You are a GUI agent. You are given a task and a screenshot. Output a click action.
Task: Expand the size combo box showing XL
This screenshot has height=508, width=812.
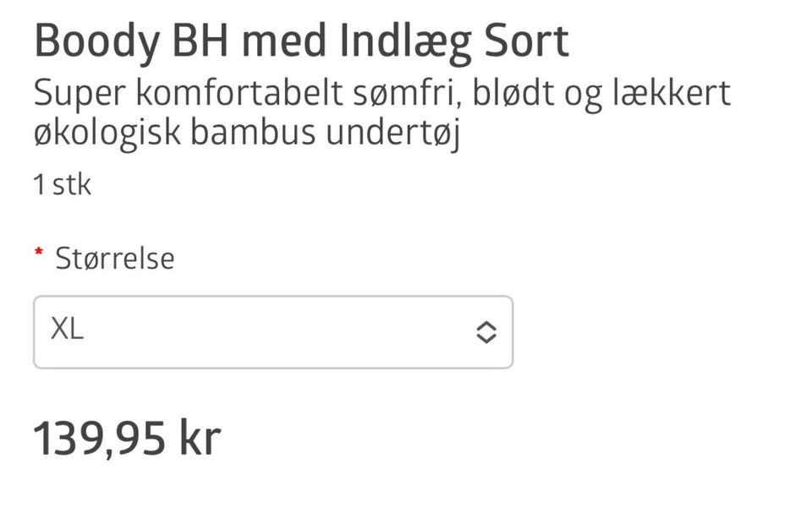pyautogui.click(x=272, y=332)
